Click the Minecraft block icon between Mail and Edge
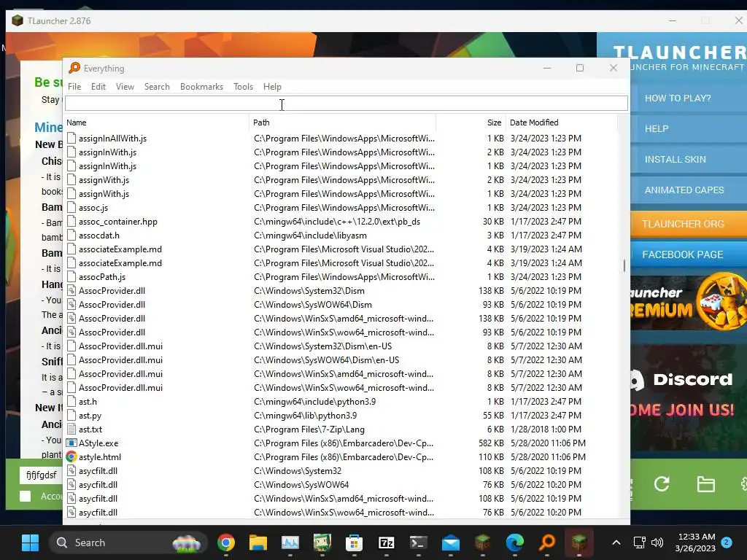Screen dimensions: 747x560 coord(483,542)
